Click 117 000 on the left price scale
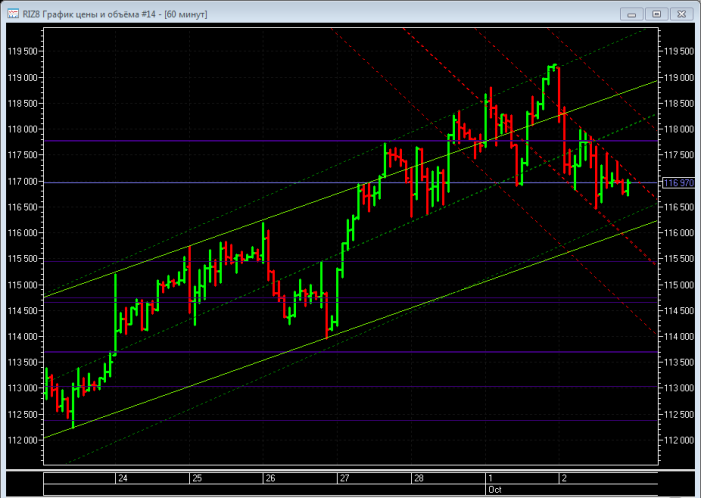The height and width of the screenshot is (498, 701). pyautogui.click(x=23, y=181)
